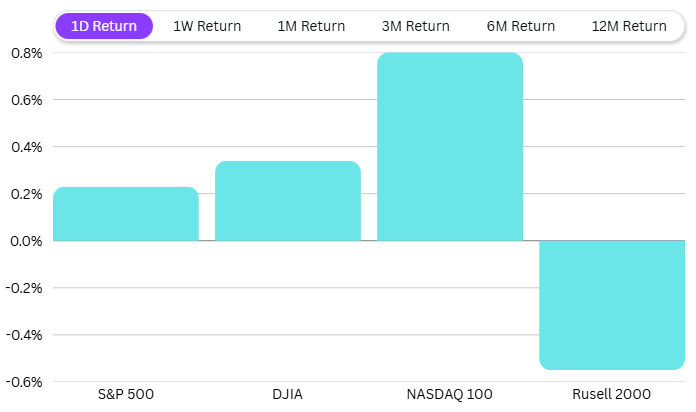
Task: Click the Rusell 2000 axis label
Action: (x=612, y=394)
